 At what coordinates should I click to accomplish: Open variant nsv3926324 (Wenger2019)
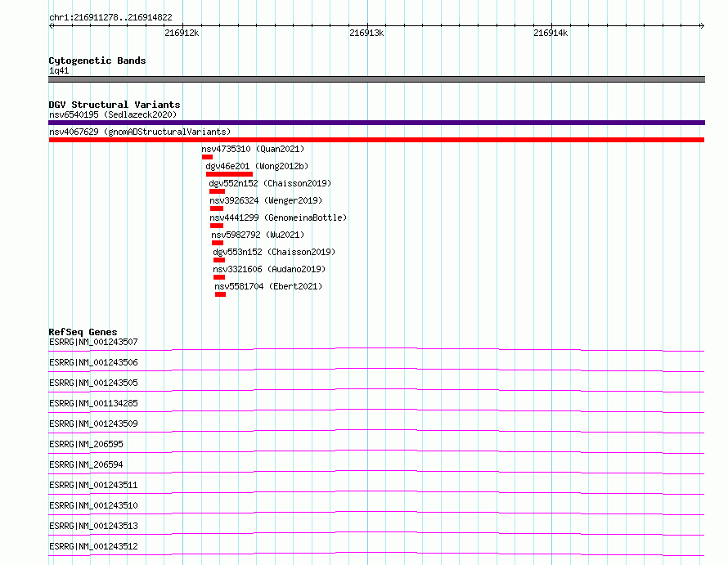[x=266, y=200]
